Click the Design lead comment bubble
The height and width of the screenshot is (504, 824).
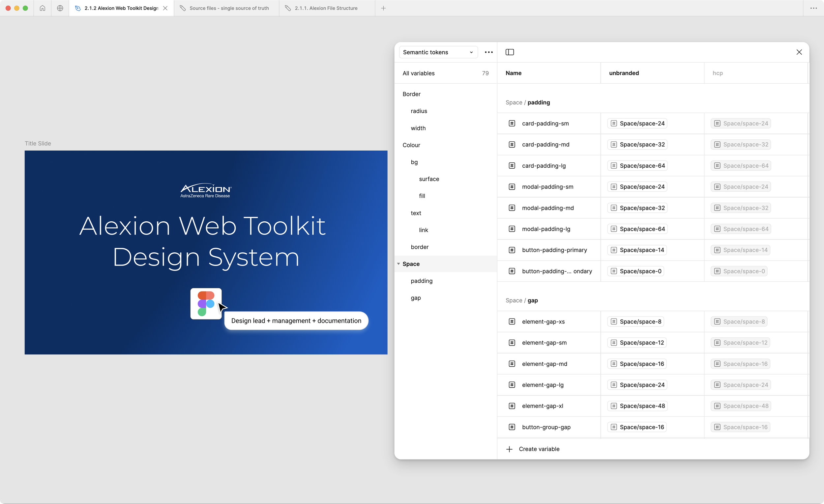click(x=296, y=321)
